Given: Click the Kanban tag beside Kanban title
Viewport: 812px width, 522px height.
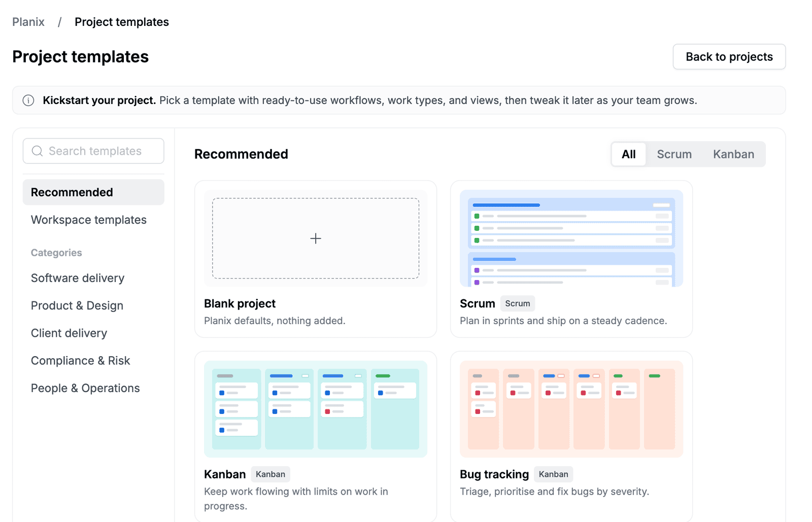Looking at the screenshot, I should click(x=270, y=474).
